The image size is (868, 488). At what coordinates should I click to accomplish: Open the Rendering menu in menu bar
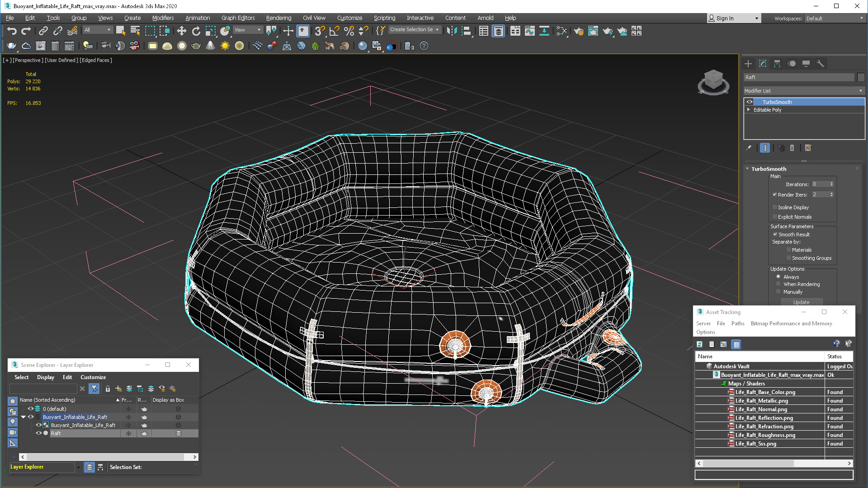tap(278, 17)
